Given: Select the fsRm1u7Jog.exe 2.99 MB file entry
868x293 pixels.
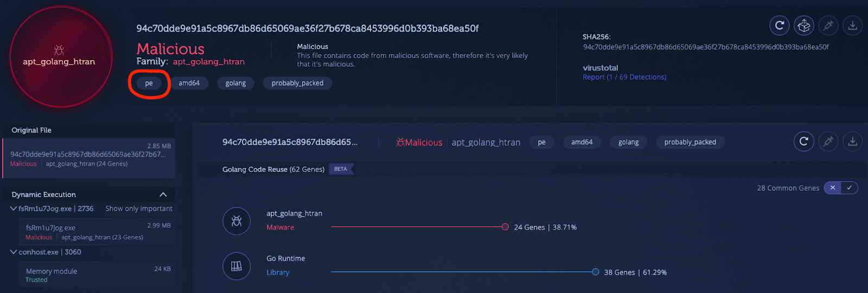Looking at the screenshot, I should click(97, 231).
